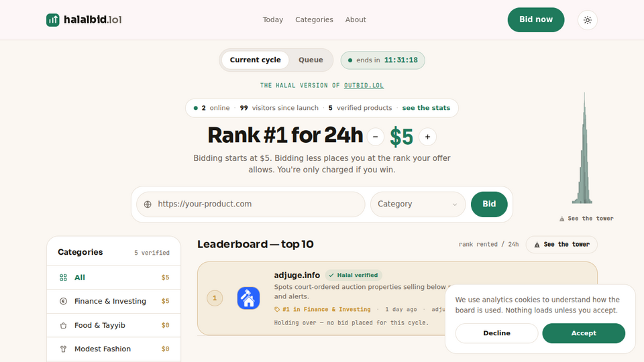Click the Bid now header button
644x362 pixels.
click(535, 19)
